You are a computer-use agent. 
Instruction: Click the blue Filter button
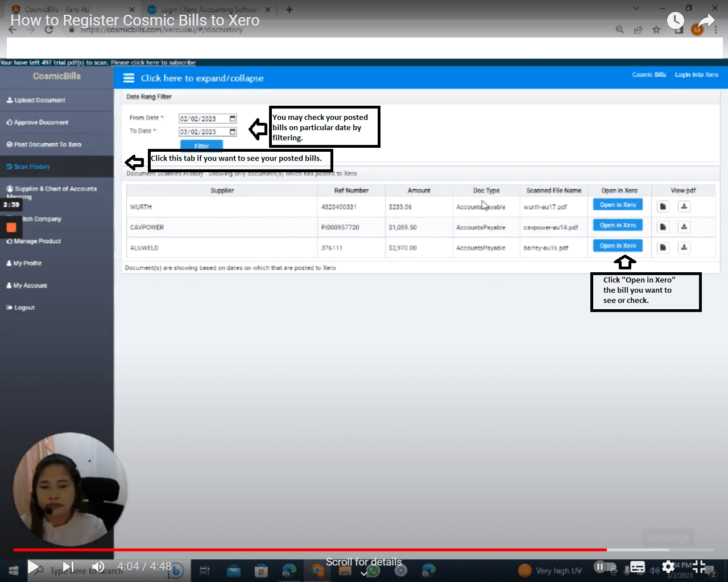(x=201, y=145)
